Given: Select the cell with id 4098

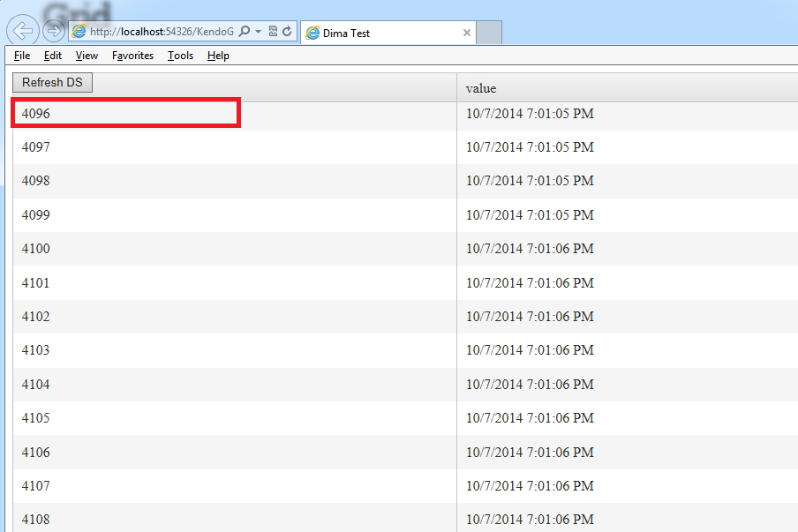Looking at the screenshot, I should [235, 181].
